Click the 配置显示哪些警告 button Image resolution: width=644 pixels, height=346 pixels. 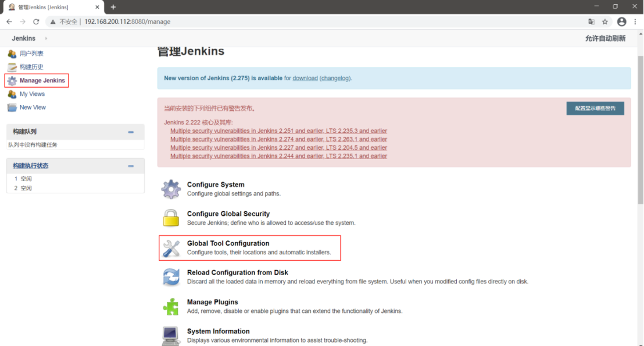coord(595,109)
